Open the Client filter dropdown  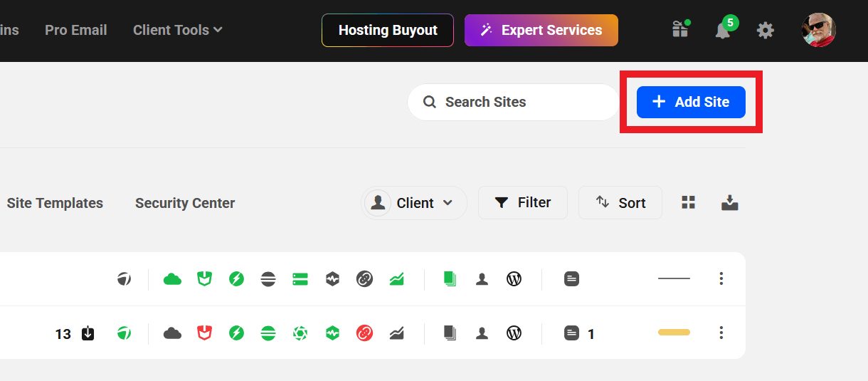click(414, 203)
